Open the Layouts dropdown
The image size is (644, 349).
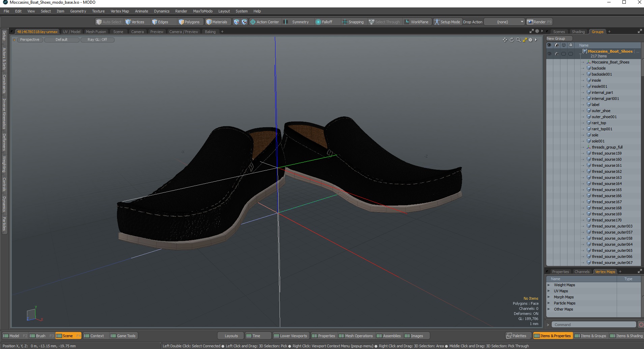(x=231, y=336)
